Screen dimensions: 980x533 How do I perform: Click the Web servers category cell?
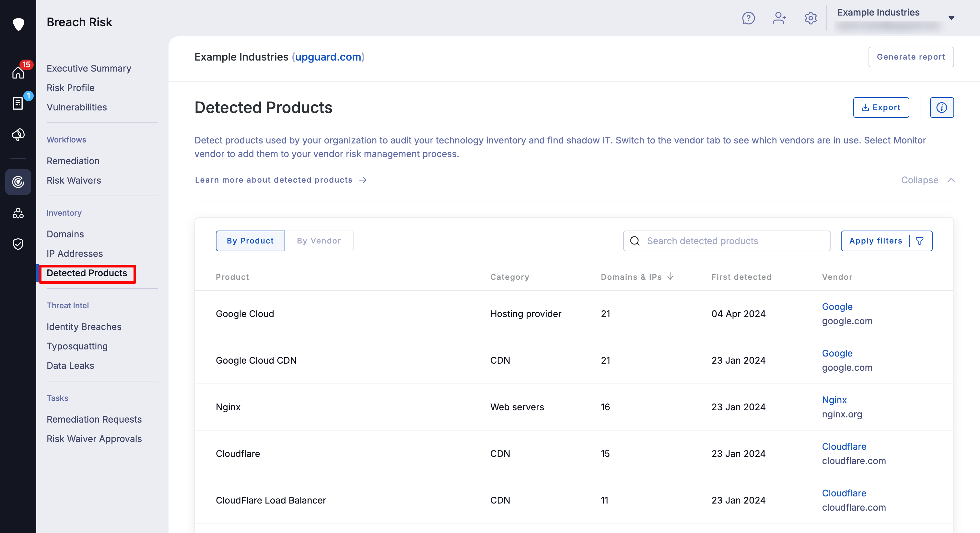[517, 407]
